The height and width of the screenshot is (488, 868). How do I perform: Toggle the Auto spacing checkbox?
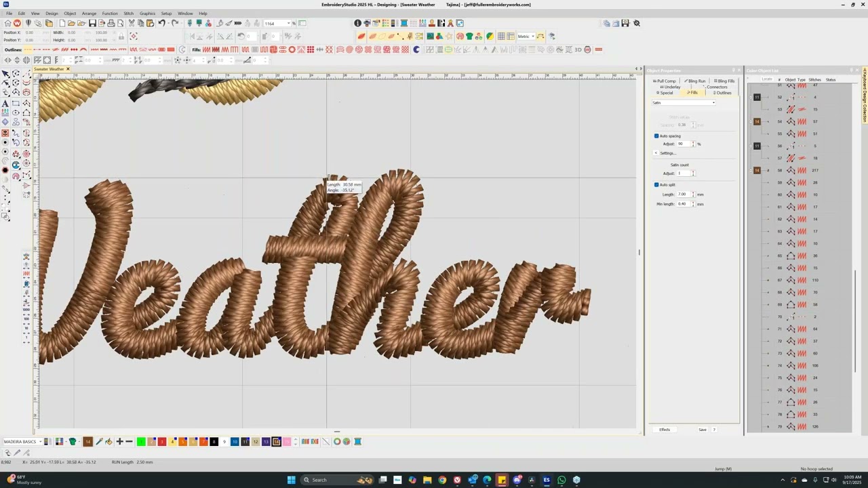coord(656,136)
